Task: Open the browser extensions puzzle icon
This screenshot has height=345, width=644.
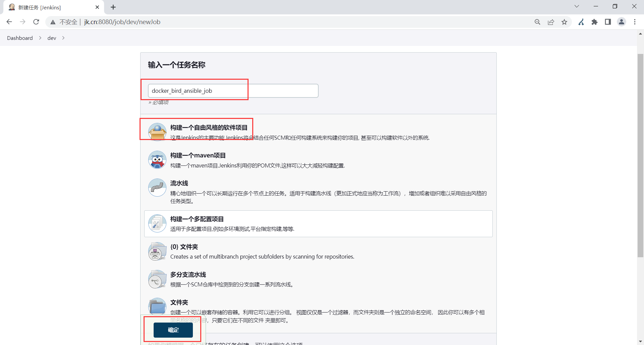Action: [594, 22]
